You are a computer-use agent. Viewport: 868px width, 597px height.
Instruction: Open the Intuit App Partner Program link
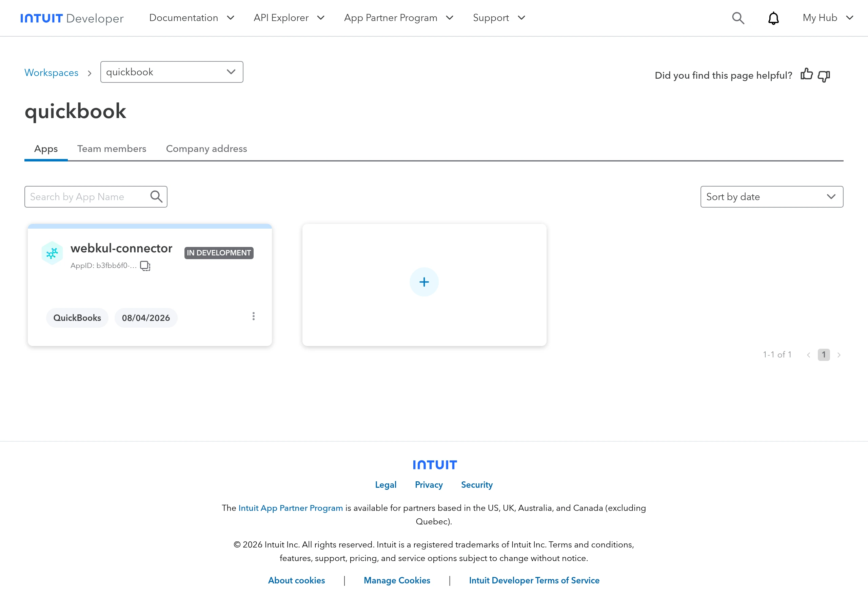[x=291, y=508]
